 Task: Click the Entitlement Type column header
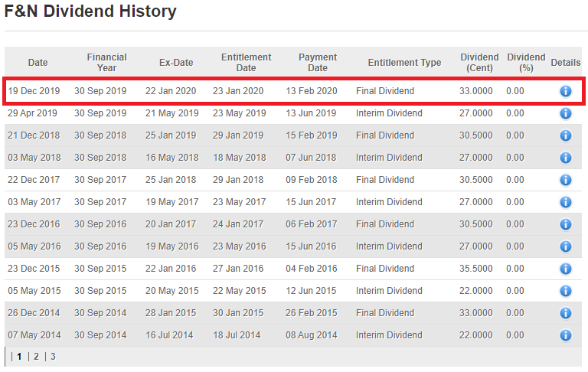coord(404,63)
